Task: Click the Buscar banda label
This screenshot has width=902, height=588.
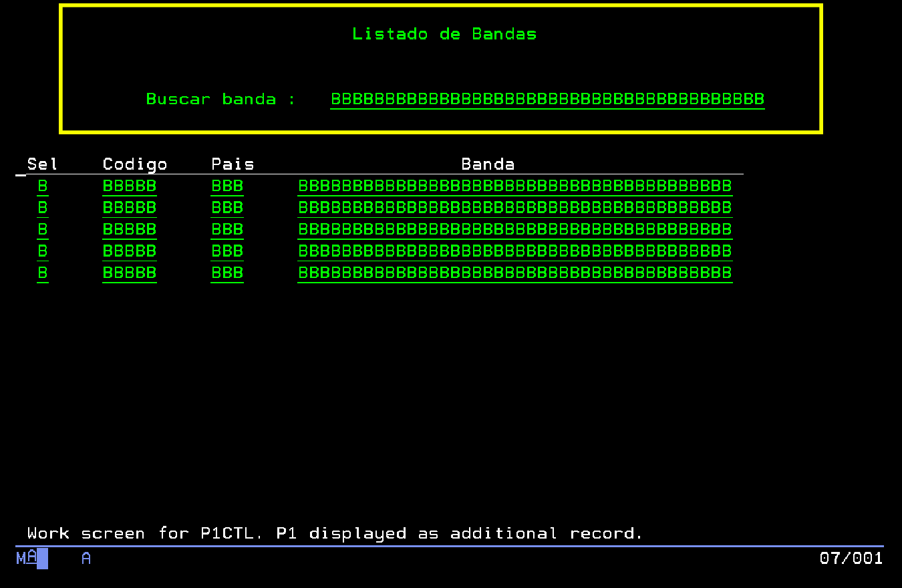Action: [x=220, y=100]
